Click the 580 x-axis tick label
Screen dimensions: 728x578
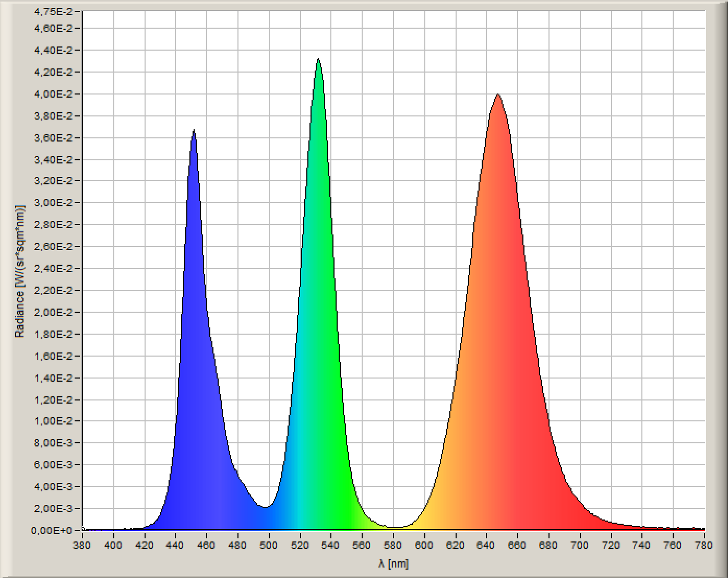[x=393, y=546]
